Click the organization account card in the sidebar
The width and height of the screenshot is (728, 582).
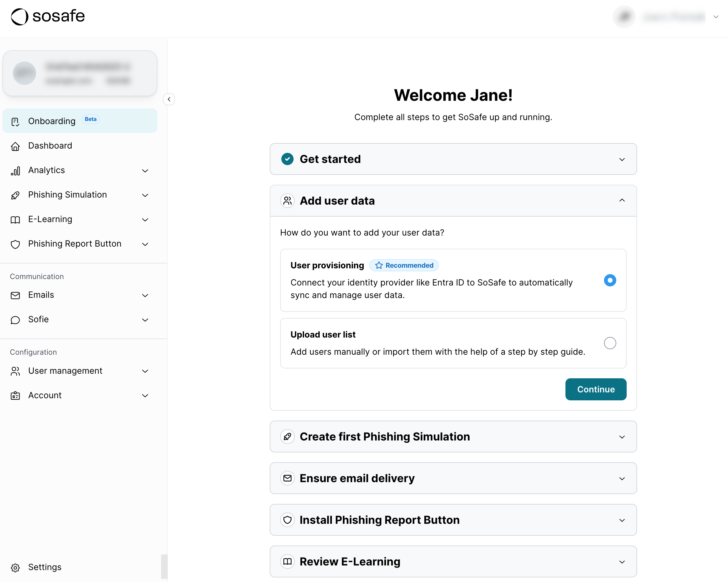coord(80,73)
